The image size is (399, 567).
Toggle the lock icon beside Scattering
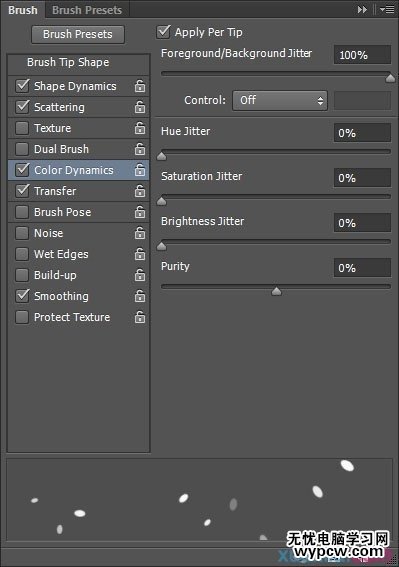click(x=140, y=107)
